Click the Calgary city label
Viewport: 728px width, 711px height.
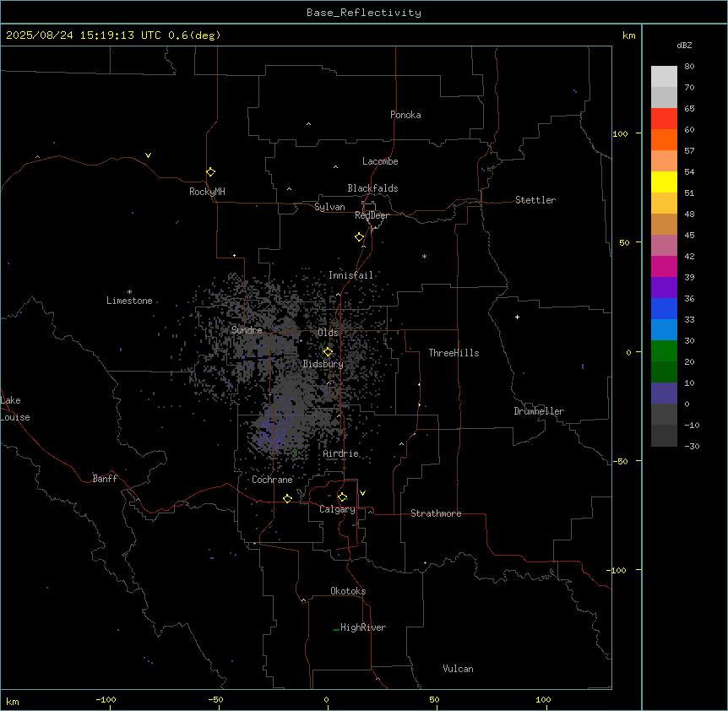pyautogui.click(x=338, y=509)
